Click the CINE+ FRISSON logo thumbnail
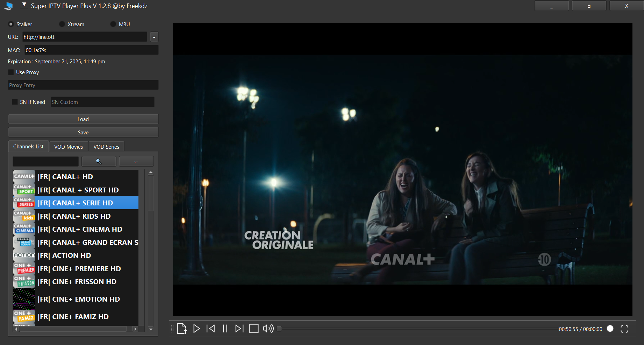The image size is (644, 345). pos(24,281)
